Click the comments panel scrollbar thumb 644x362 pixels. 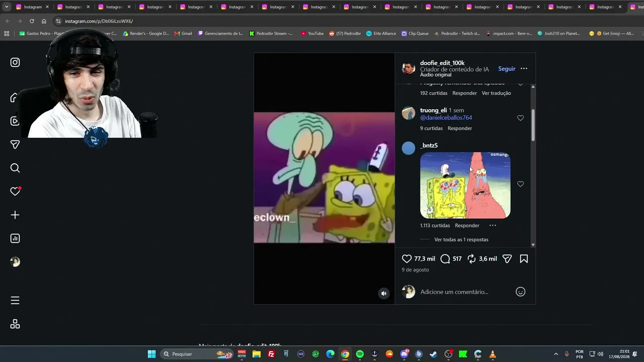pyautogui.click(x=533, y=125)
